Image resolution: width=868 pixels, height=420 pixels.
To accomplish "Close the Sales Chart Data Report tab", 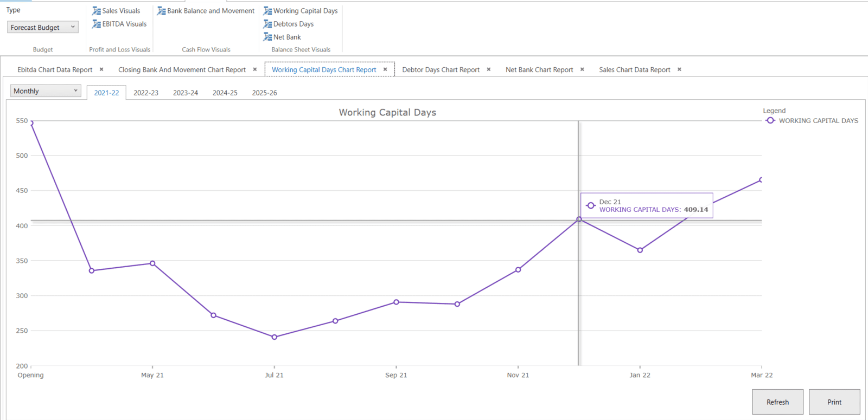I will tap(679, 69).
